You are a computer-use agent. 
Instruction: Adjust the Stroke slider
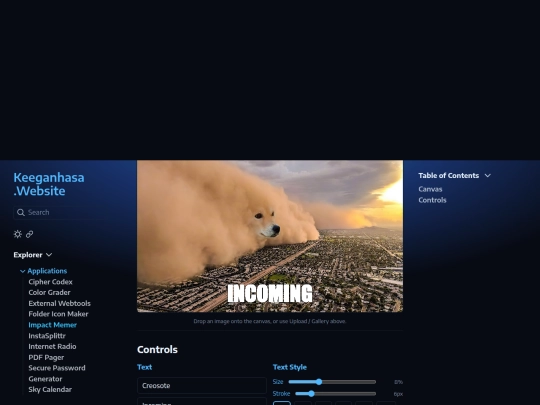(336, 394)
